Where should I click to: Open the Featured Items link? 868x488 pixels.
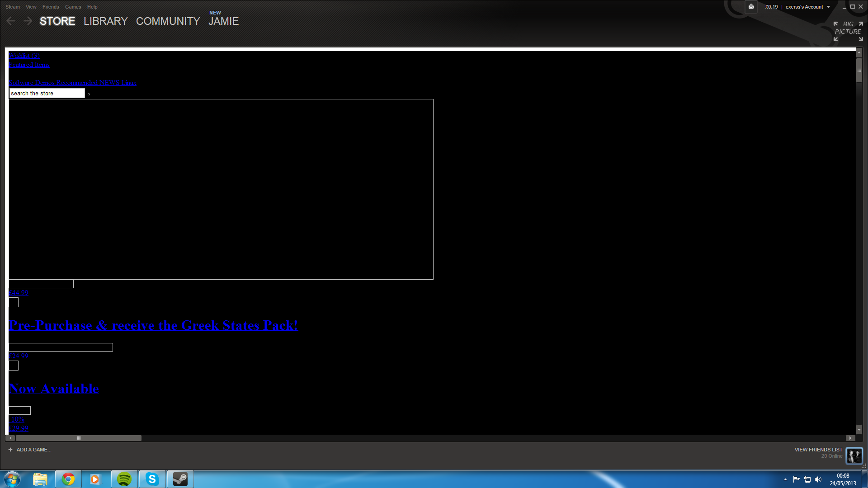click(x=29, y=65)
